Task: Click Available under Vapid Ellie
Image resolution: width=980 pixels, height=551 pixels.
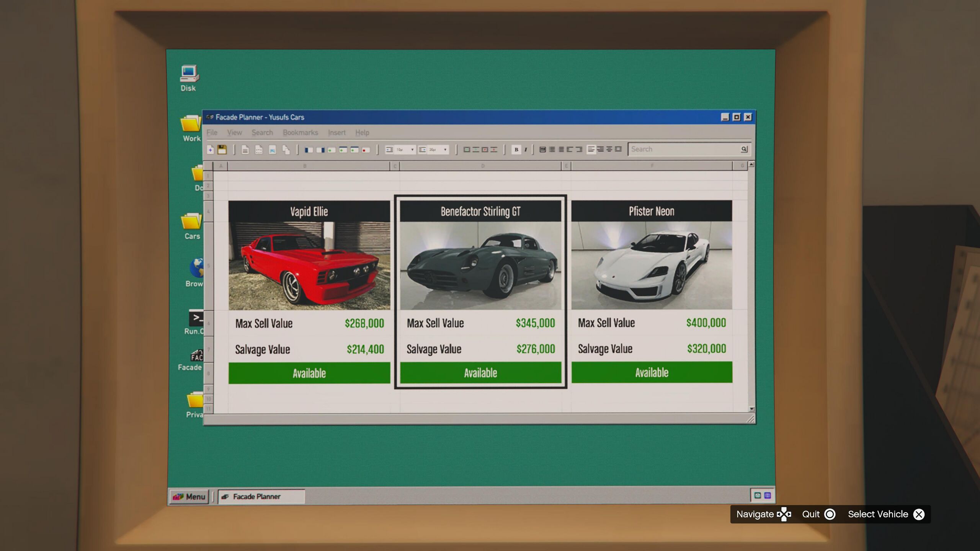Action: pyautogui.click(x=309, y=373)
